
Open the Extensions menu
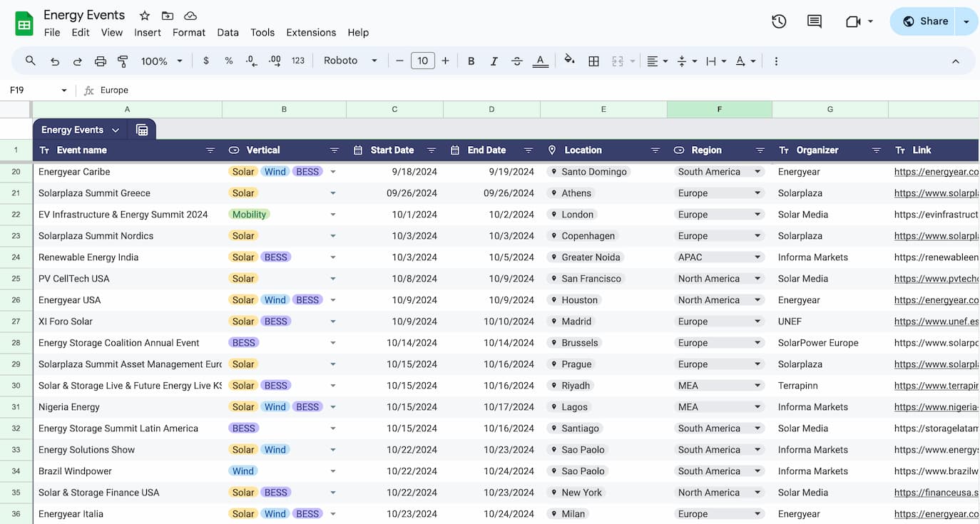[x=311, y=33]
